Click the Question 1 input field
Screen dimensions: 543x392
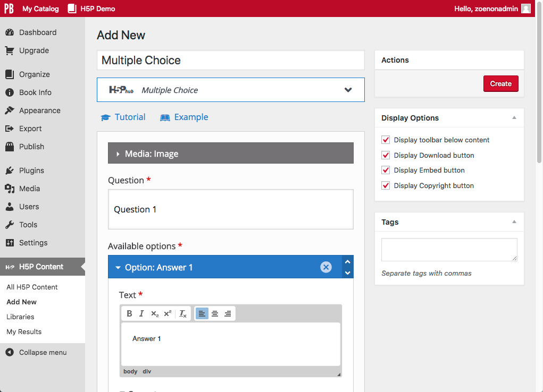(x=231, y=209)
